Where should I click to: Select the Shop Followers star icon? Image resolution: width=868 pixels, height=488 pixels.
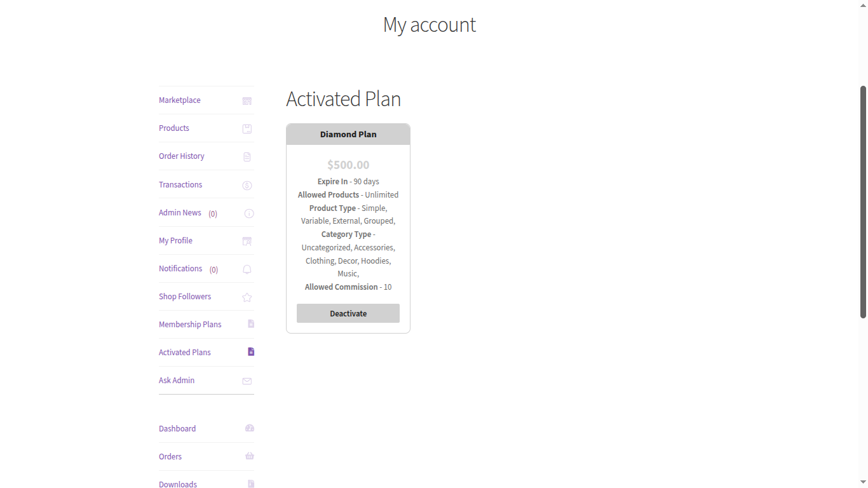(x=247, y=297)
